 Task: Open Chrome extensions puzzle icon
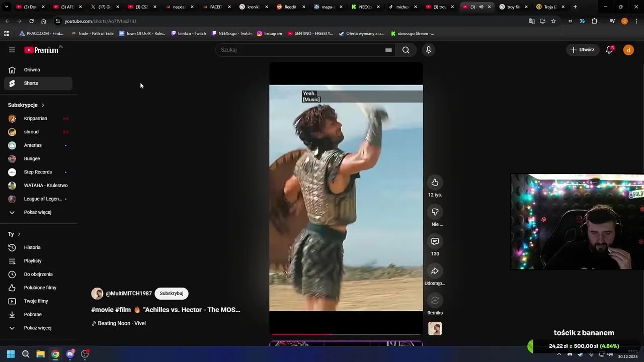595,21
